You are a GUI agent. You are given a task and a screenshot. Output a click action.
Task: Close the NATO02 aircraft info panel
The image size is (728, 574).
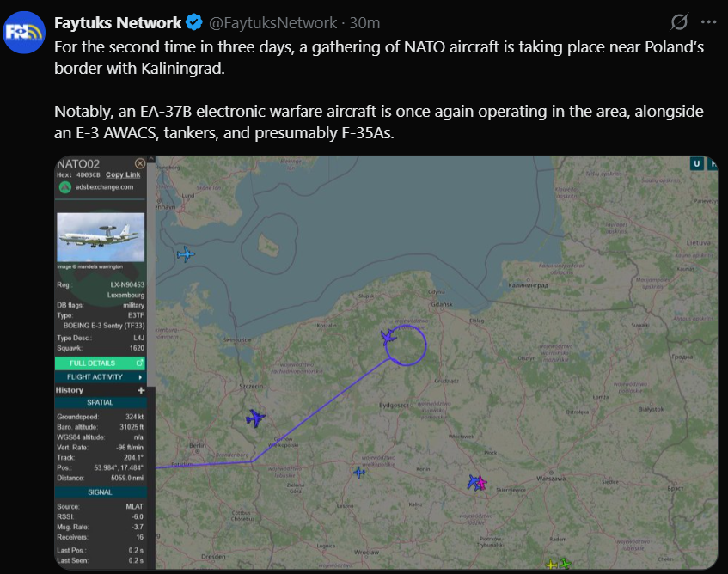[x=140, y=163]
